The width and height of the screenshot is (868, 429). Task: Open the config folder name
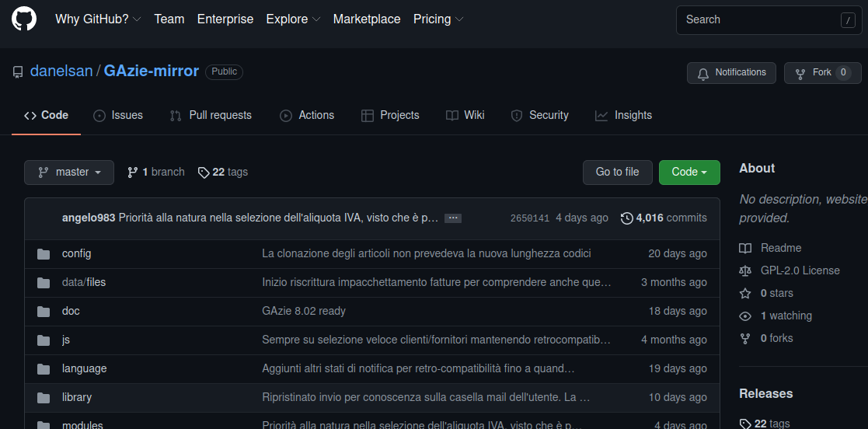[x=76, y=253]
